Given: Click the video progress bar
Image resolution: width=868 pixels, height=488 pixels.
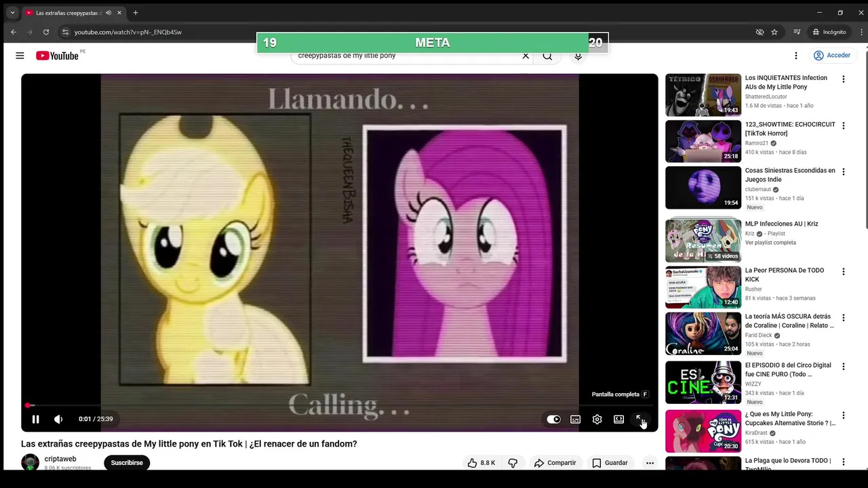Looking at the screenshot, I should 339,405.
